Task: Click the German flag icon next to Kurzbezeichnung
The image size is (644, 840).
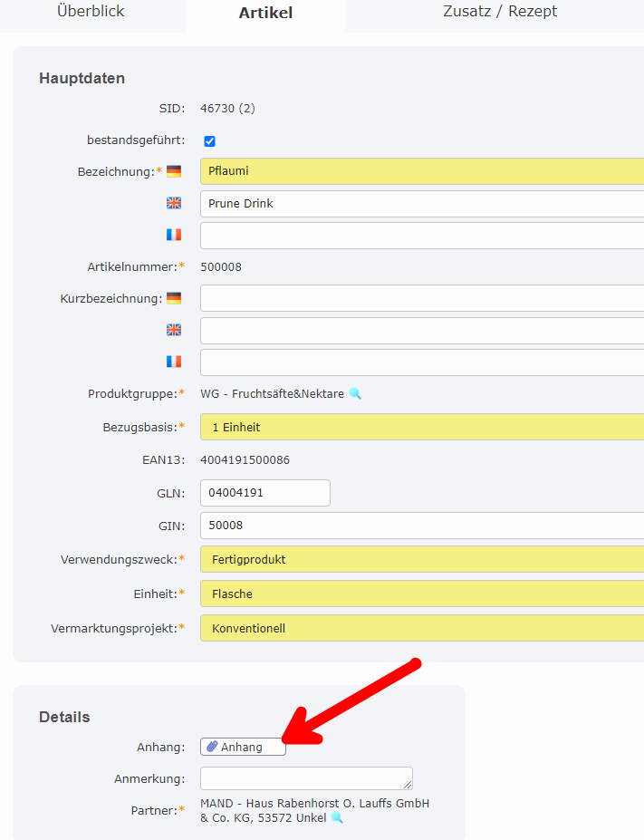Action: (174, 298)
